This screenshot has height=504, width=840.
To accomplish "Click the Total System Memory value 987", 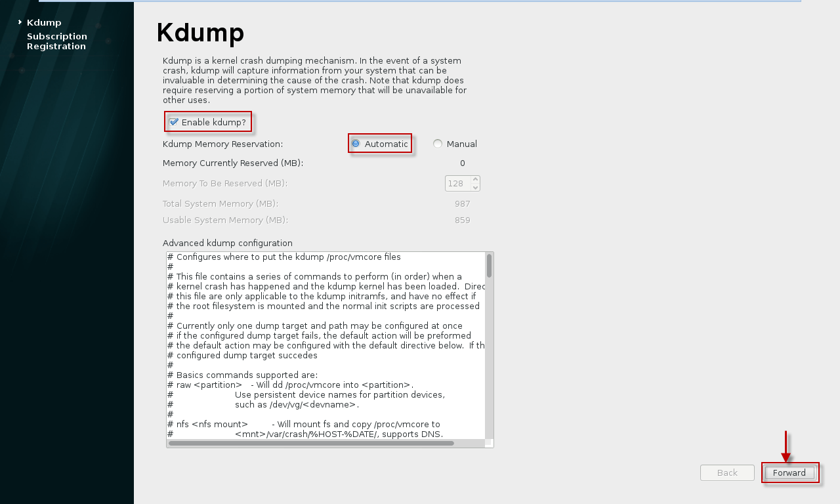I will coord(462,203).
